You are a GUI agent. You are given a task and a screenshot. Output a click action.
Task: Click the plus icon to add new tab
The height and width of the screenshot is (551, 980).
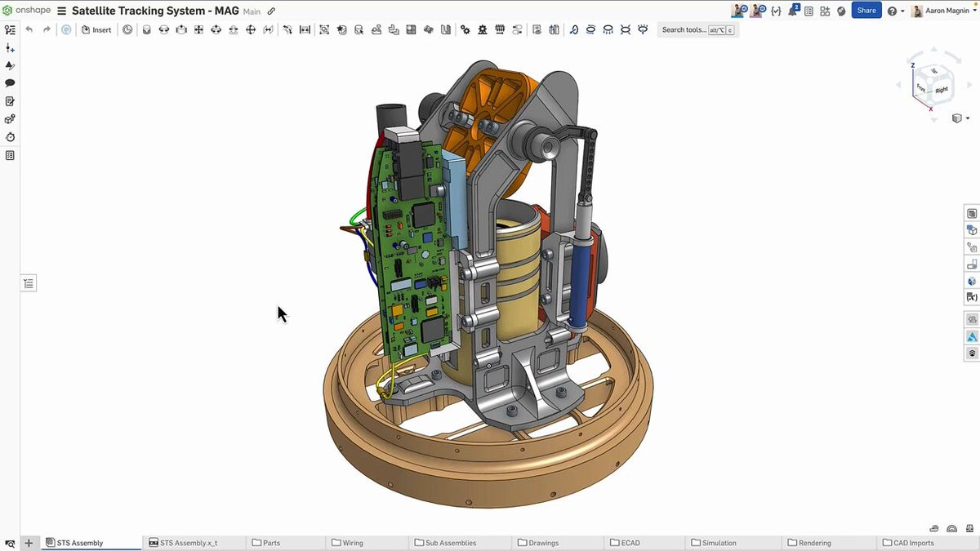pyautogui.click(x=29, y=543)
